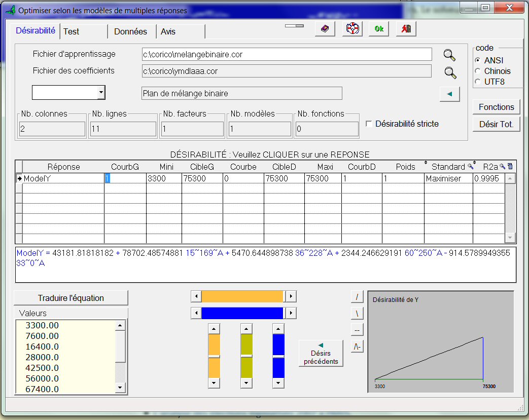Screen dimensions: 529x420
Task: Click the exit door icon
Action: coord(406,29)
